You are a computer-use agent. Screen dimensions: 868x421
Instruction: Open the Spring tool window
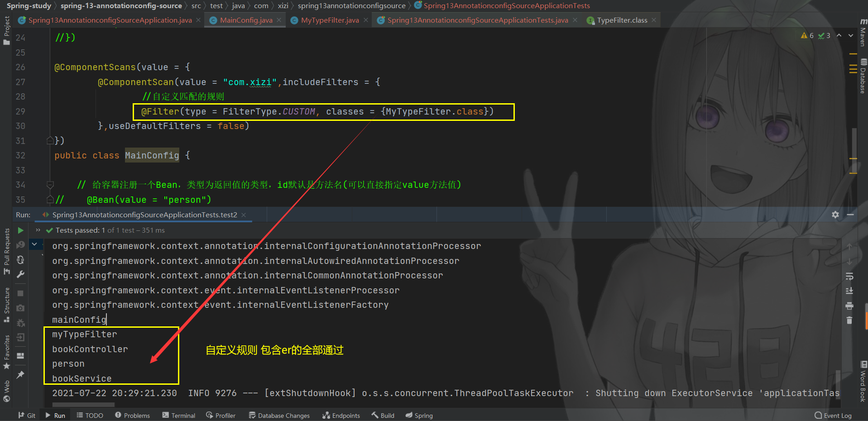click(x=419, y=415)
